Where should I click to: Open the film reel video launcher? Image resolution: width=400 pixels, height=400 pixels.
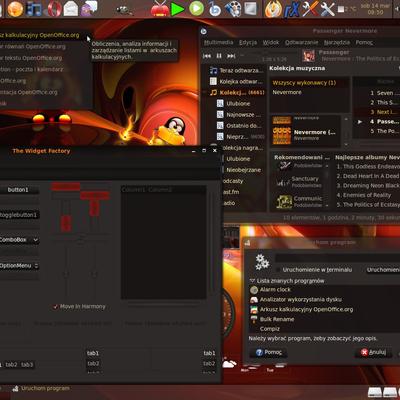tap(233, 9)
